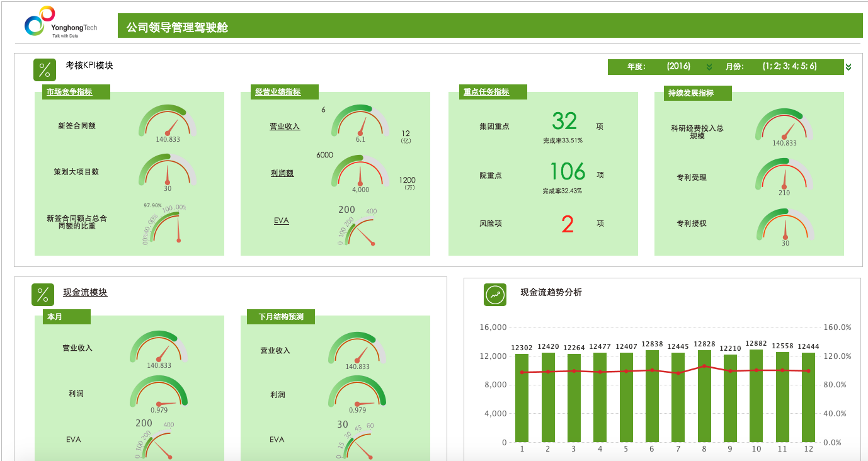868x461 pixels.
Task: Click the 现金流趋势分析 title
Action: [551, 292]
